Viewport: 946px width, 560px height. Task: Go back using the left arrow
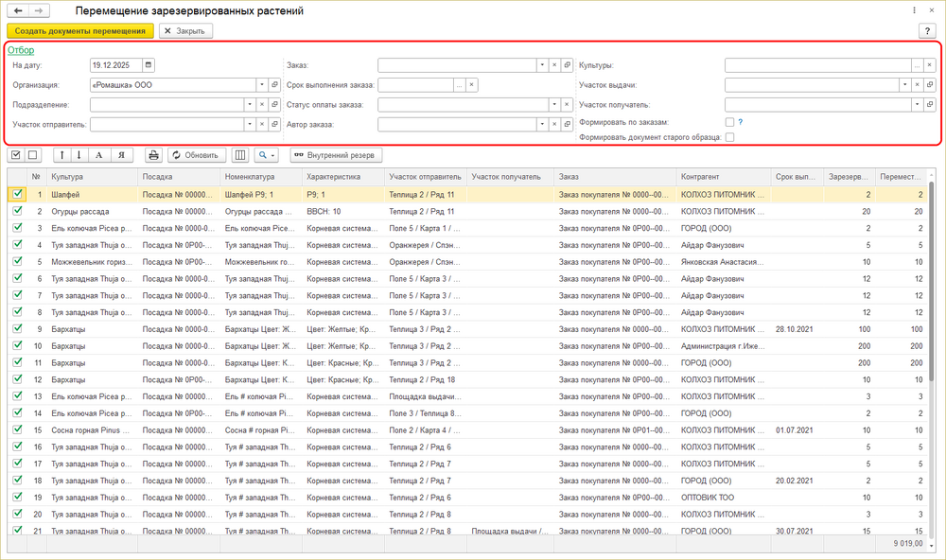click(x=17, y=10)
